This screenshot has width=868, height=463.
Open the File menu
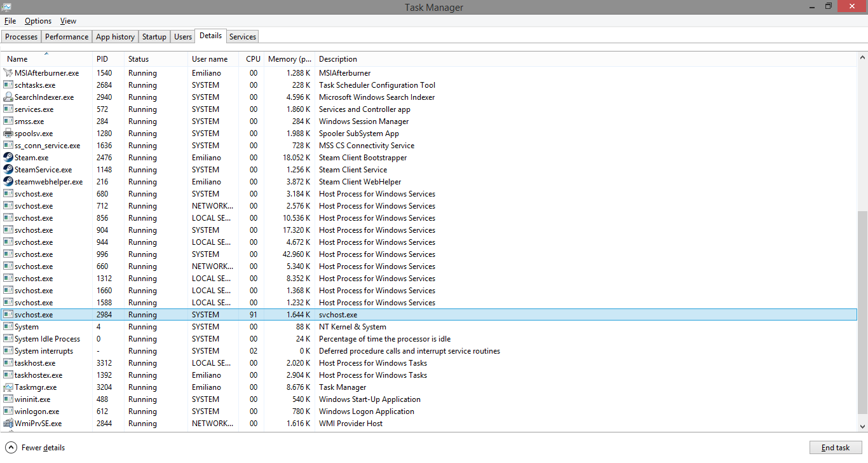point(10,21)
